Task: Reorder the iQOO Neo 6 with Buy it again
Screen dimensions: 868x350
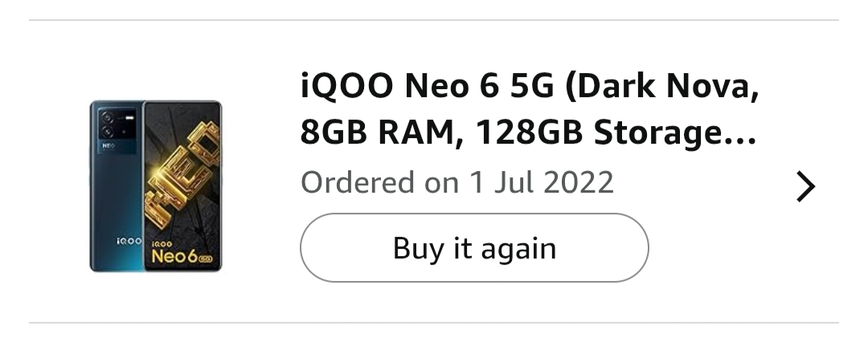Action: click(474, 248)
